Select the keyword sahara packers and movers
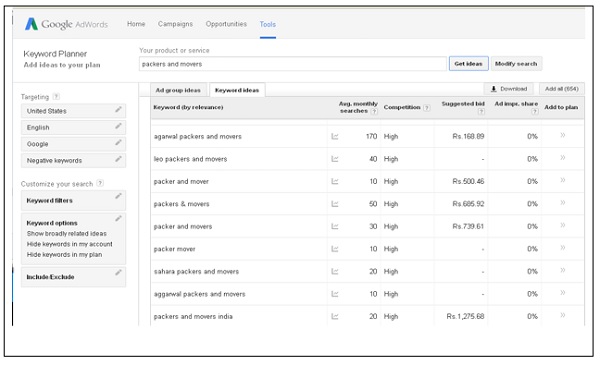The image size is (600, 365). click(x=196, y=272)
